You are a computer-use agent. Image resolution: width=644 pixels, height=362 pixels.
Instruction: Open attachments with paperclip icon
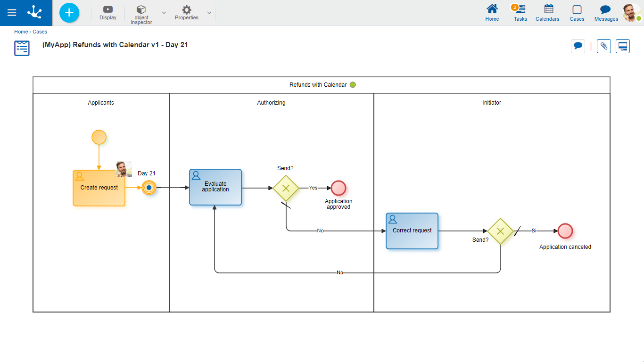point(604,46)
